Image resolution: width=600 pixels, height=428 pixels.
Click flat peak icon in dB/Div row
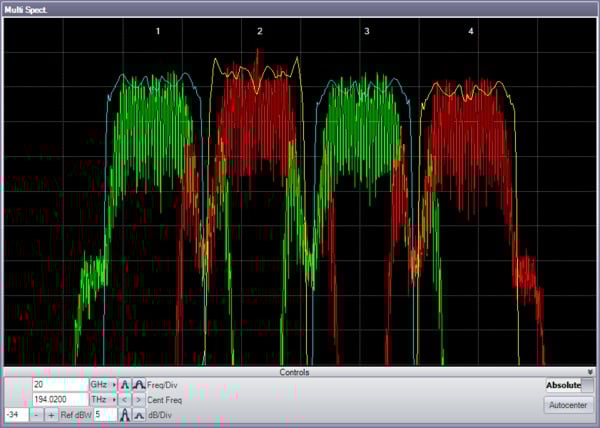[139, 414]
